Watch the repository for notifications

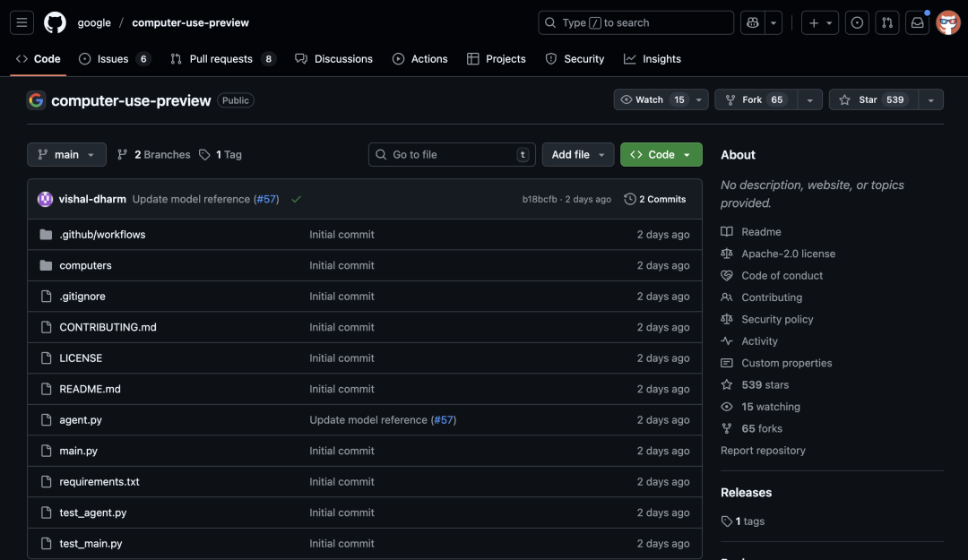click(652, 100)
